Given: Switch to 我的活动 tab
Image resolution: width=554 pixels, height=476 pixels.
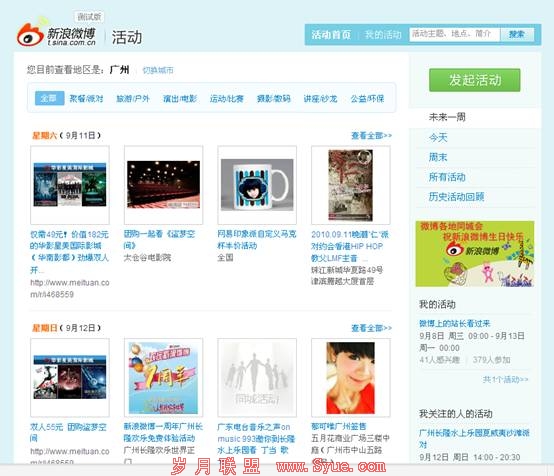Looking at the screenshot, I should [383, 35].
